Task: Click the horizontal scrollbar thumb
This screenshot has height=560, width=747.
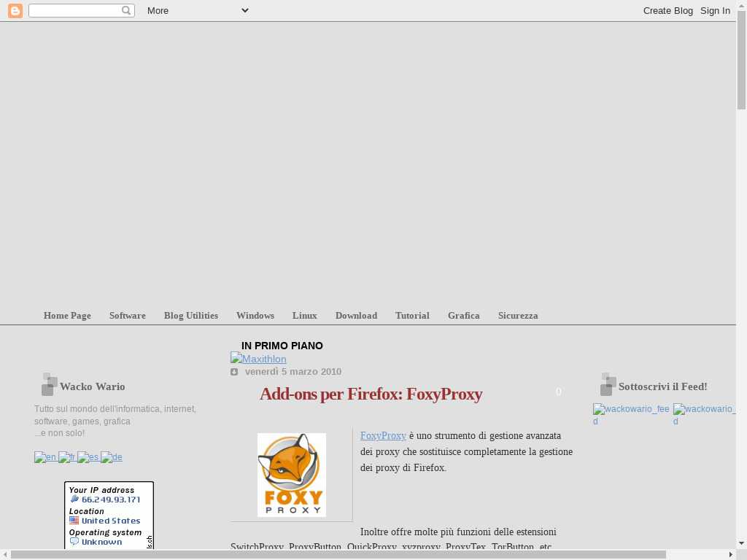Action: [x=338, y=555]
